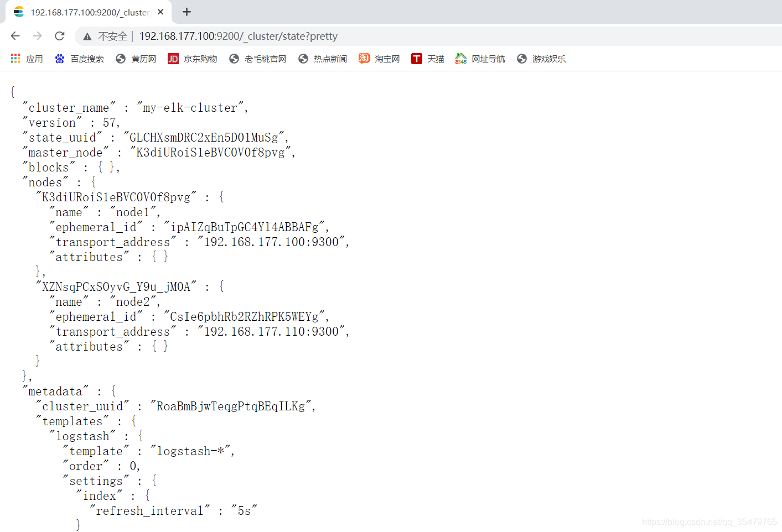Open a new browser tab
782x532 pixels.
pos(187,12)
